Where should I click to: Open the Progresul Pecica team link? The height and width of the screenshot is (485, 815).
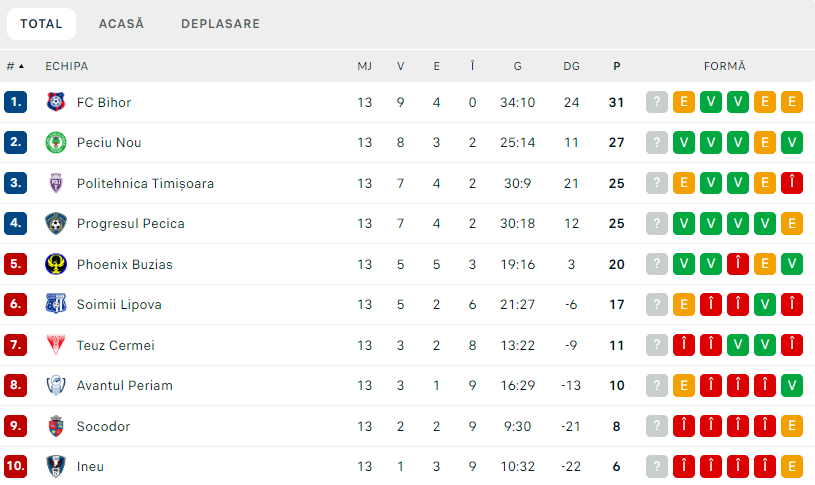point(130,223)
